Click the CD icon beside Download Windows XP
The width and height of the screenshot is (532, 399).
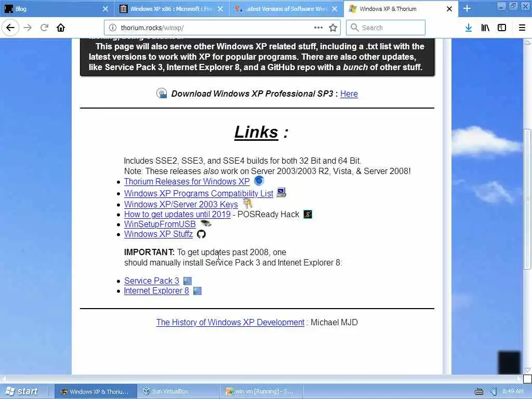[162, 93]
